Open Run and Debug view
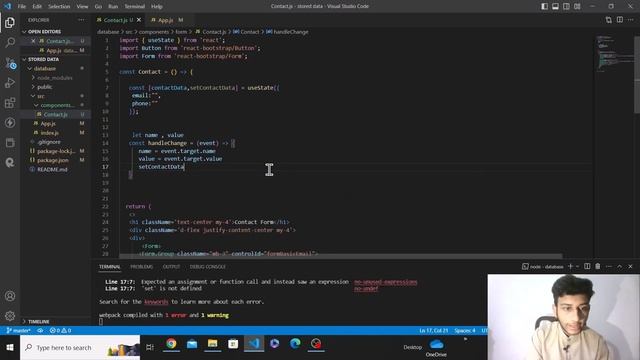The height and width of the screenshot is (360, 640). point(10,83)
